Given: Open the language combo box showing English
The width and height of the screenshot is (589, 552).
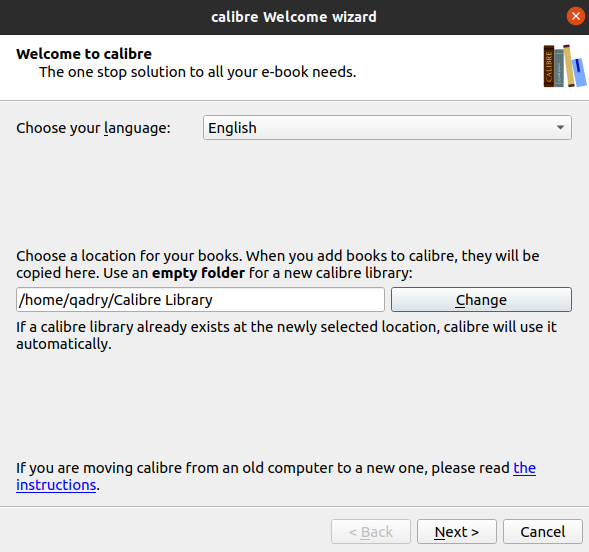Looking at the screenshot, I should (387, 128).
